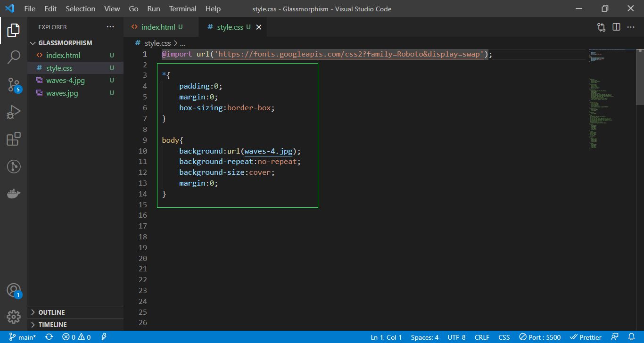
Task: Open Source Control view with 5 badge
Action: coord(14,85)
